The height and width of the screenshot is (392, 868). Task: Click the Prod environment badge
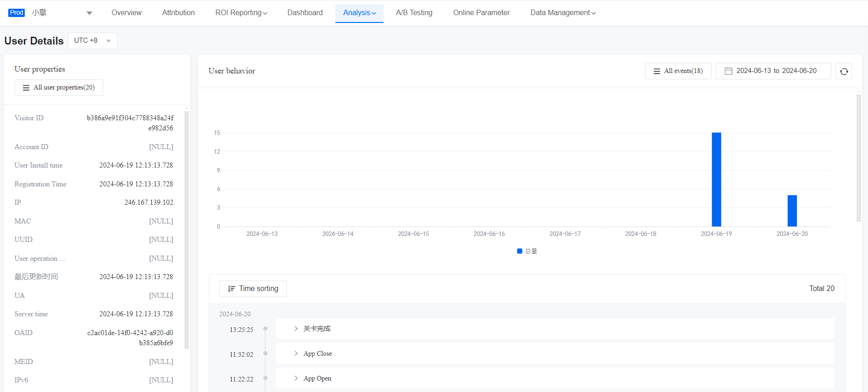tap(17, 13)
